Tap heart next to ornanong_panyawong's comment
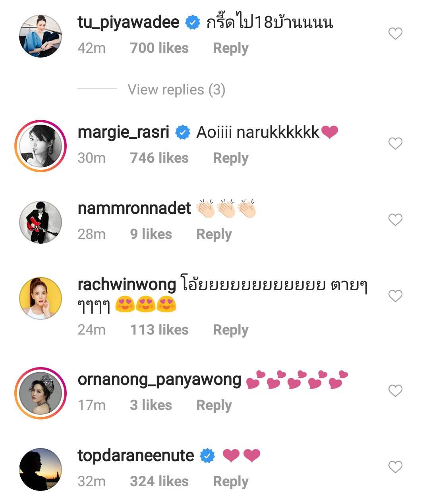429x504 pixels. point(395,391)
